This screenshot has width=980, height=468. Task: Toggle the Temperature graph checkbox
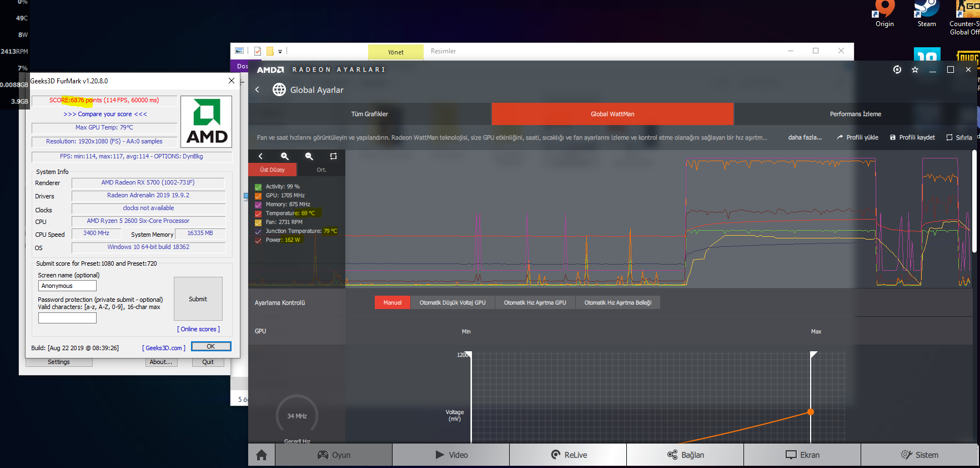pyautogui.click(x=258, y=214)
